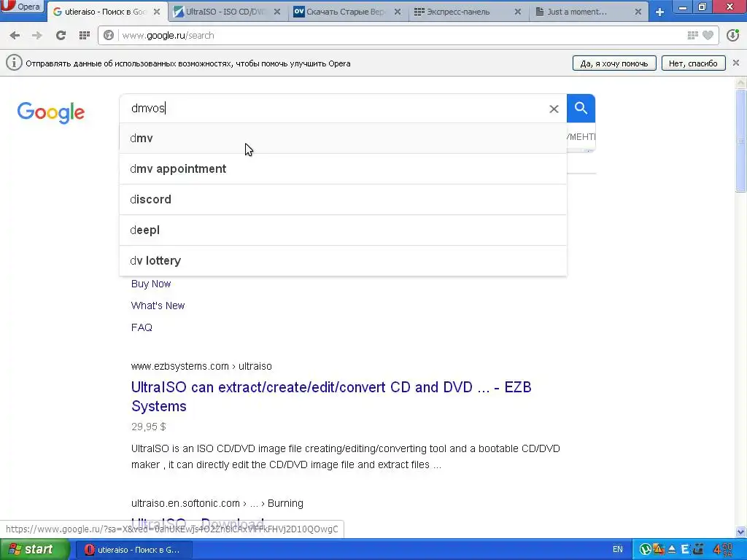Click the EN language indicator in taskbar

(618, 550)
